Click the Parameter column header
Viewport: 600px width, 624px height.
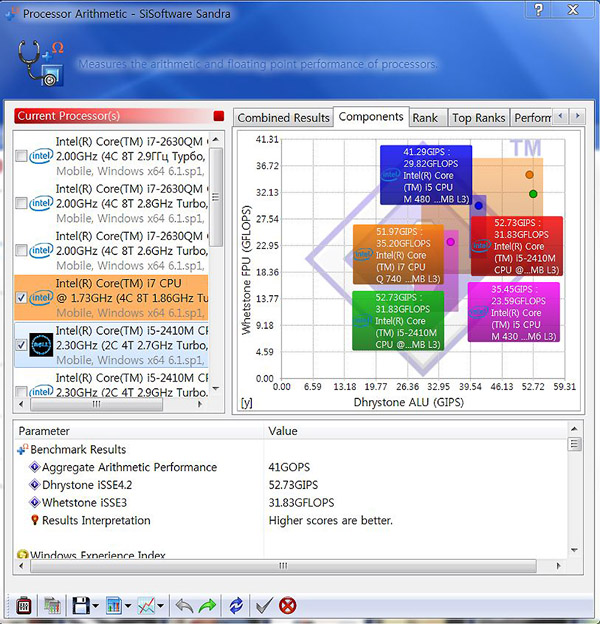coord(139,431)
